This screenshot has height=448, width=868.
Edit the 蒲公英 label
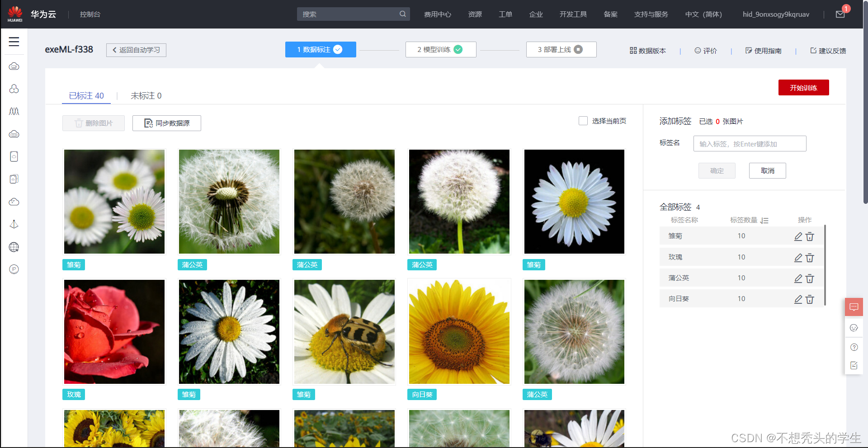pyautogui.click(x=798, y=278)
